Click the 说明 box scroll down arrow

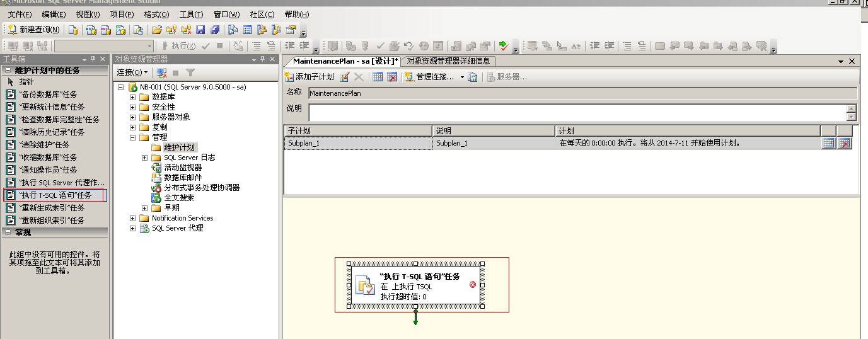pos(852,117)
